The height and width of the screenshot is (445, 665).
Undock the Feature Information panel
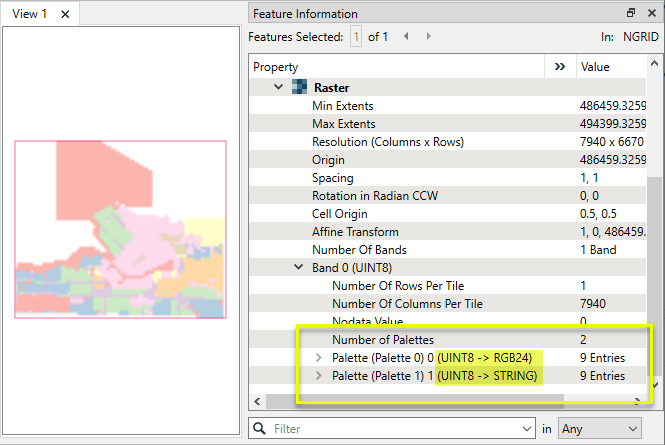(x=631, y=13)
